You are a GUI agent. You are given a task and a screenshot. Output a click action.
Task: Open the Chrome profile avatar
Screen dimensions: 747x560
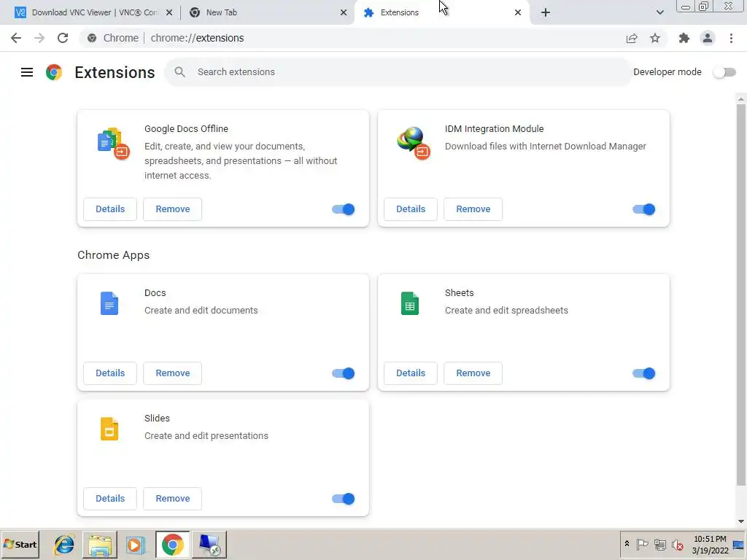[708, 38]
